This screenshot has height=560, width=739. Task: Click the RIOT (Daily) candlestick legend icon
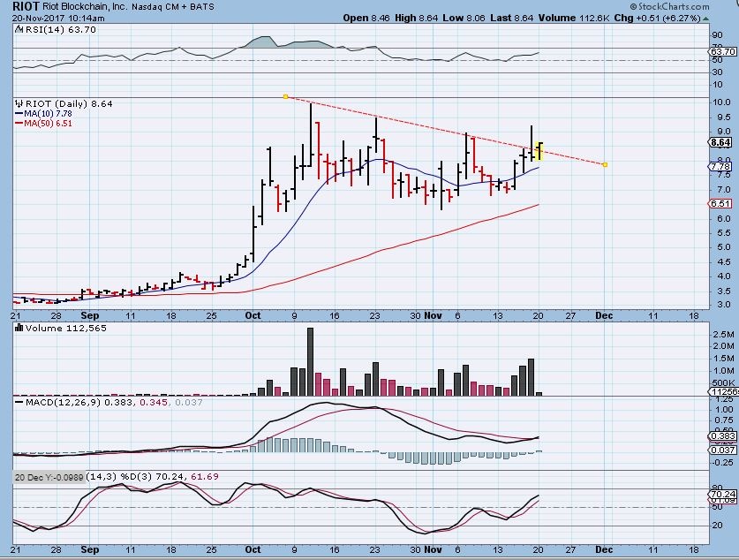pyautogui.click(x=19, y=103)
